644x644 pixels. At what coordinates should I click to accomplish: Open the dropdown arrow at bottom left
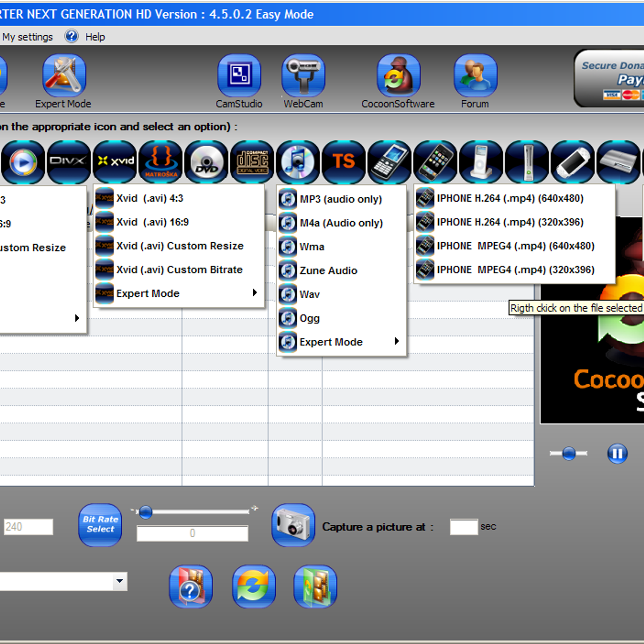[x=120, y=581]
